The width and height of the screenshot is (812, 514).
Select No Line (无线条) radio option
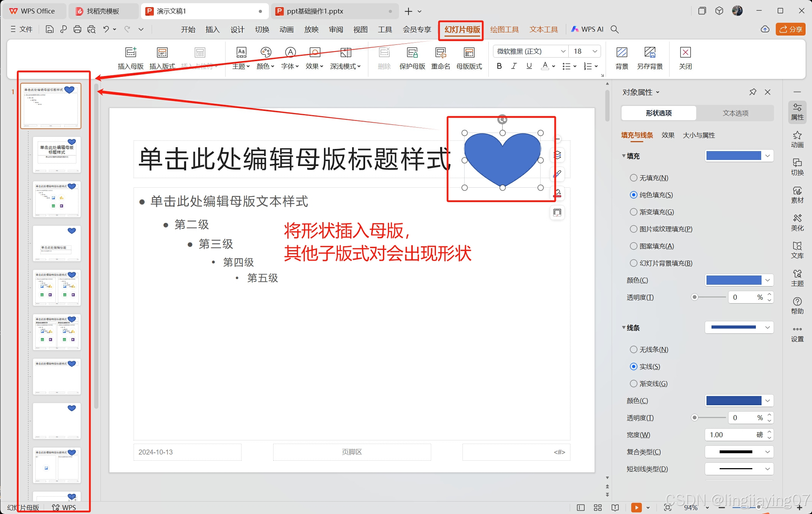pos(633,349)
